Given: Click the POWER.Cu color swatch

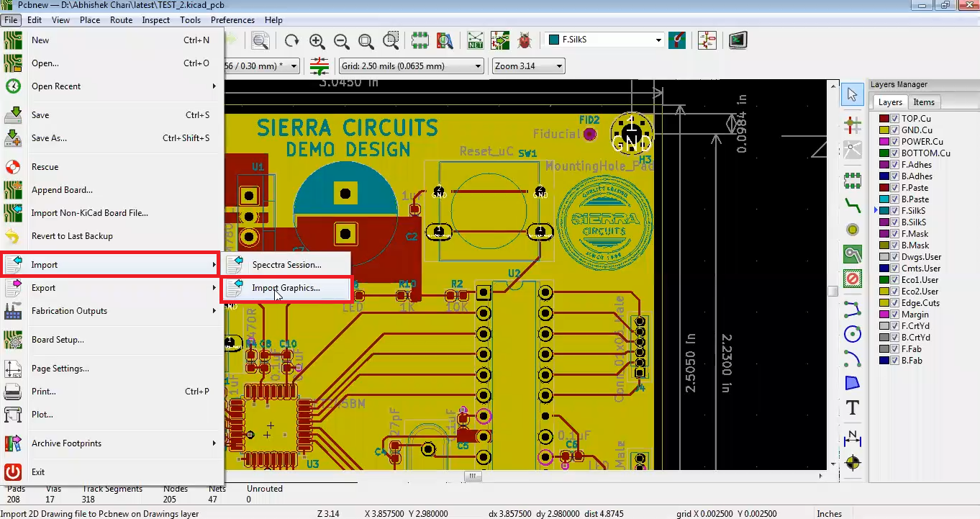Looking at the screenshot, I should [884, 142].
